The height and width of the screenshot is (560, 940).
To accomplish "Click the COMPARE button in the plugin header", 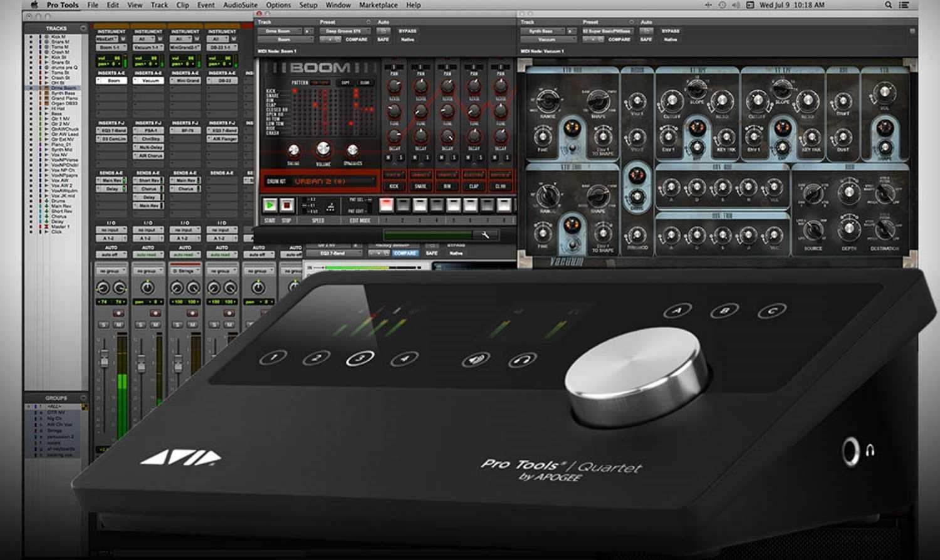I will (357, 40).
